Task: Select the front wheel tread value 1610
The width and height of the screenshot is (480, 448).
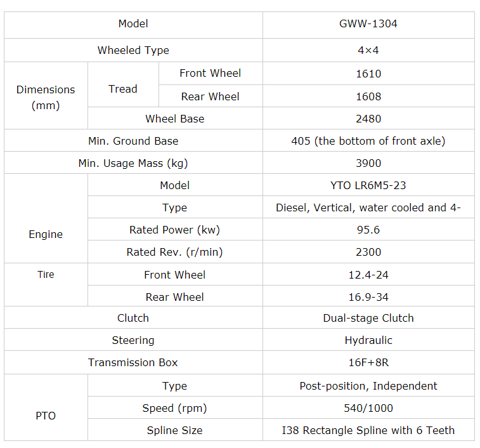Action: click(x=368, y=74)
